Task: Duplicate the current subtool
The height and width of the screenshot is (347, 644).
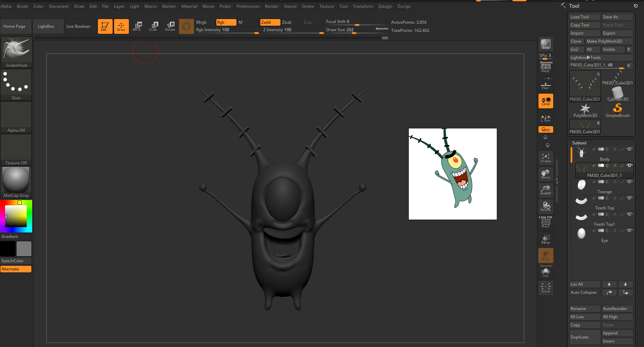Action: pyautogui.click(x=584, y=337)
